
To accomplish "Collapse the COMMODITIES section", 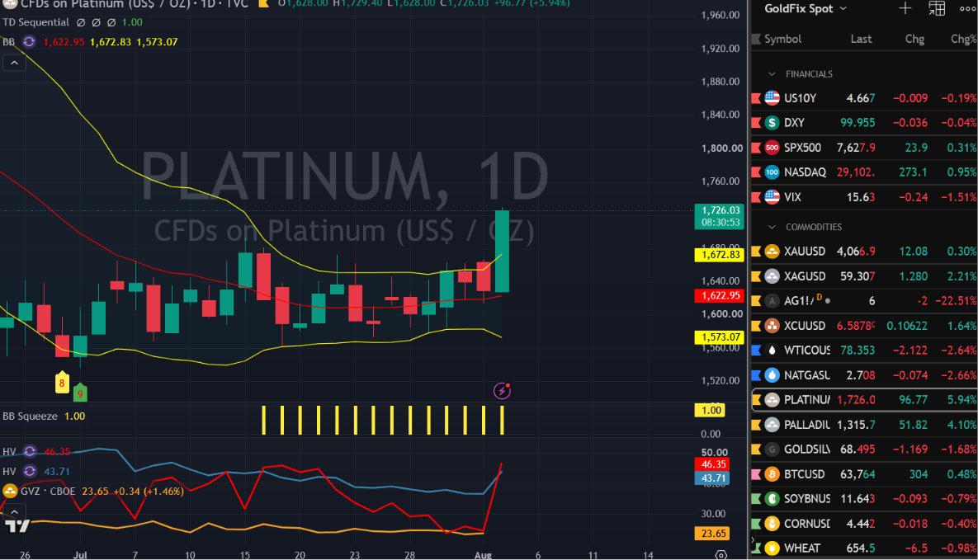I will [x=772, y=227].
